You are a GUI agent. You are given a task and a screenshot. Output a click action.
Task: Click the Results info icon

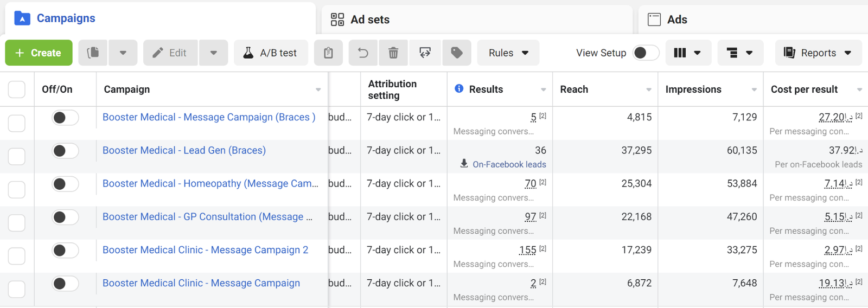tap(459, 89)
